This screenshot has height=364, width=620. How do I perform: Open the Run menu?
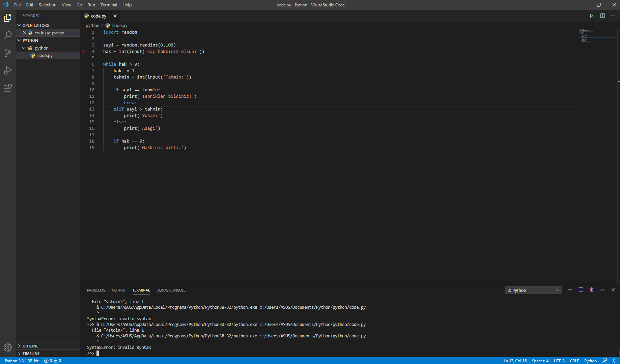tap(91, 5)
